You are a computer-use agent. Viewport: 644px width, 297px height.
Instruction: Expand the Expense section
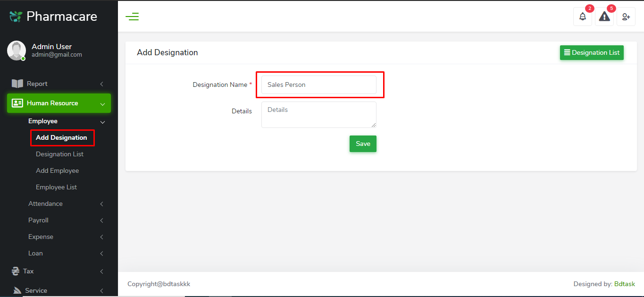point(41,237)
